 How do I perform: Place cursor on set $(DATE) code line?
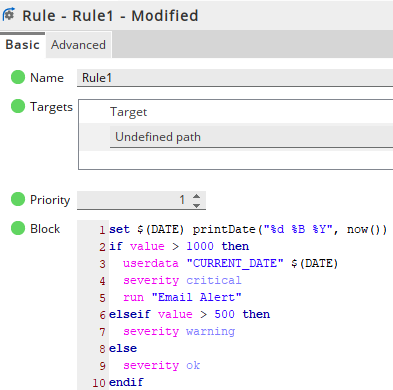[x=248, y=229]
